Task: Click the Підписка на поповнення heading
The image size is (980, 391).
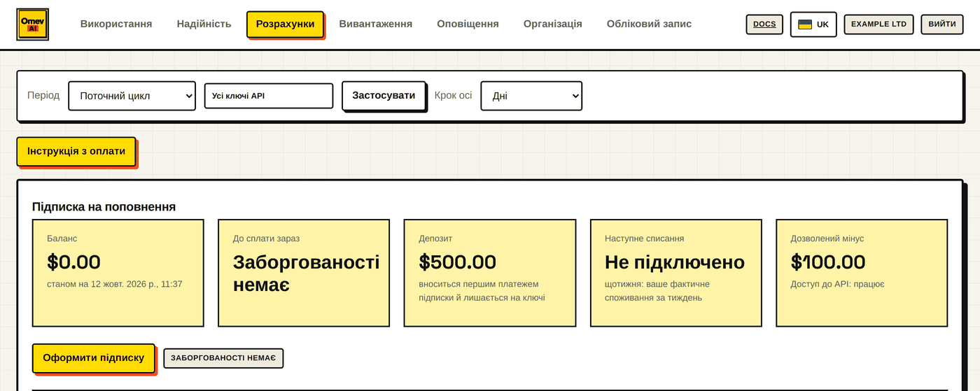Action: click(104, 207)
